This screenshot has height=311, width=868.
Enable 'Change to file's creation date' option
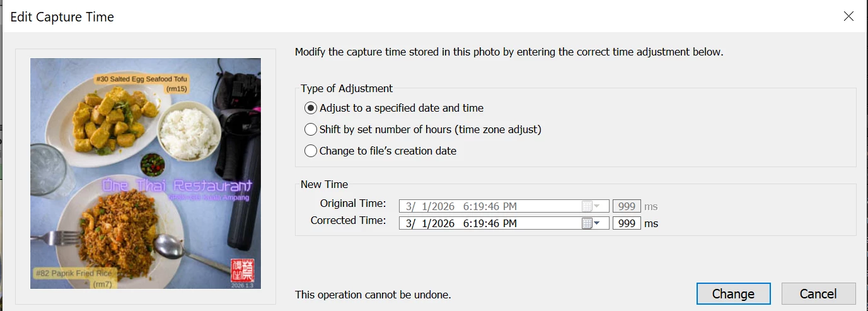pyautogui.click(x=310, y=151)
